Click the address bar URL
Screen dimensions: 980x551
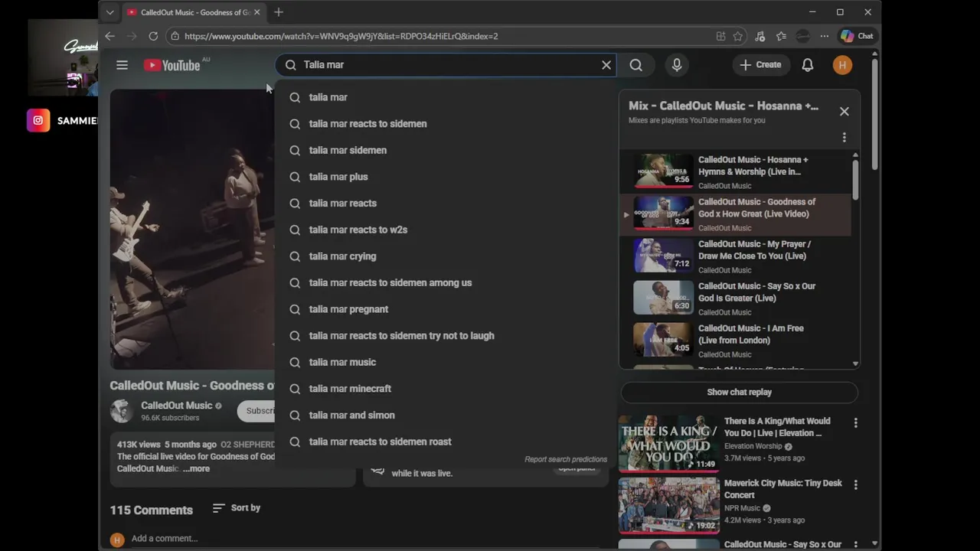341,36
